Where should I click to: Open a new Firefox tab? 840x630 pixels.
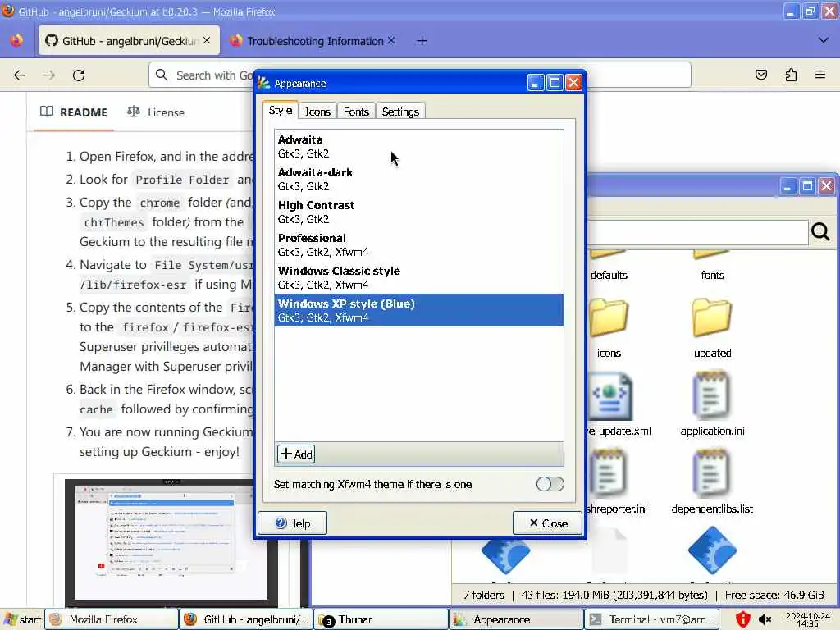tap(422, 41)
